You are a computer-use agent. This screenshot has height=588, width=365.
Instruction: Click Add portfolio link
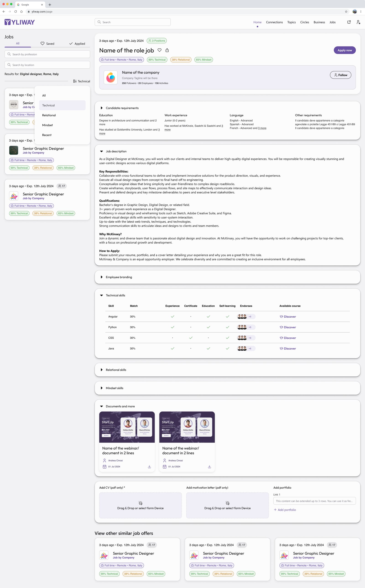[x=285, y=510]
